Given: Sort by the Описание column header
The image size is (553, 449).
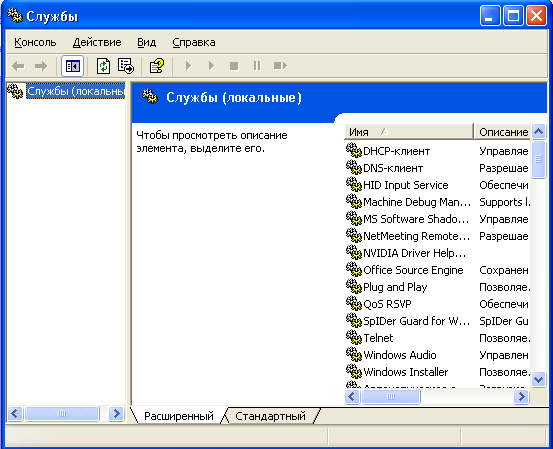Looking at the screenshot, I should pyautogui.click(x=502, y=132).
